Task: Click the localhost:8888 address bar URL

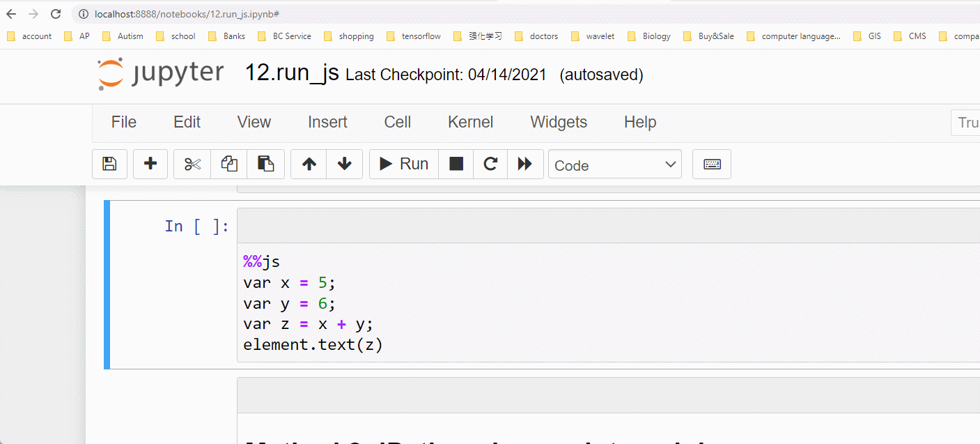Action: coord(187,14)
